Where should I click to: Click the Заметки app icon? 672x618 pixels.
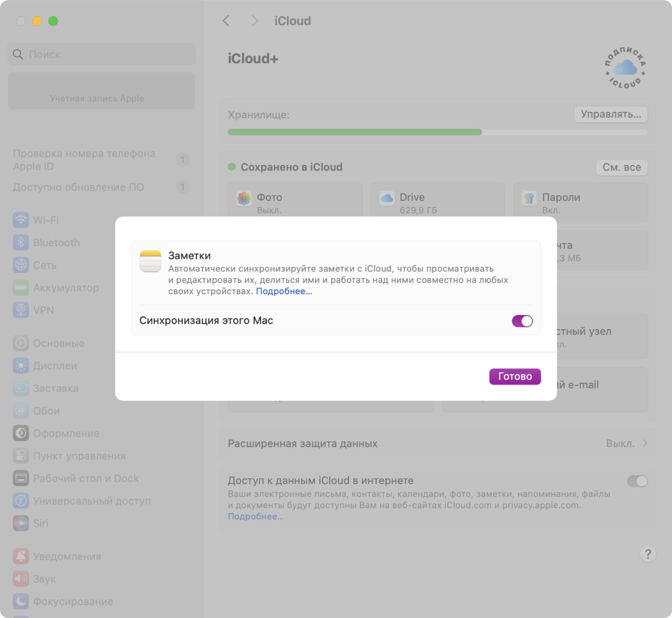click(x=150, y=261)
